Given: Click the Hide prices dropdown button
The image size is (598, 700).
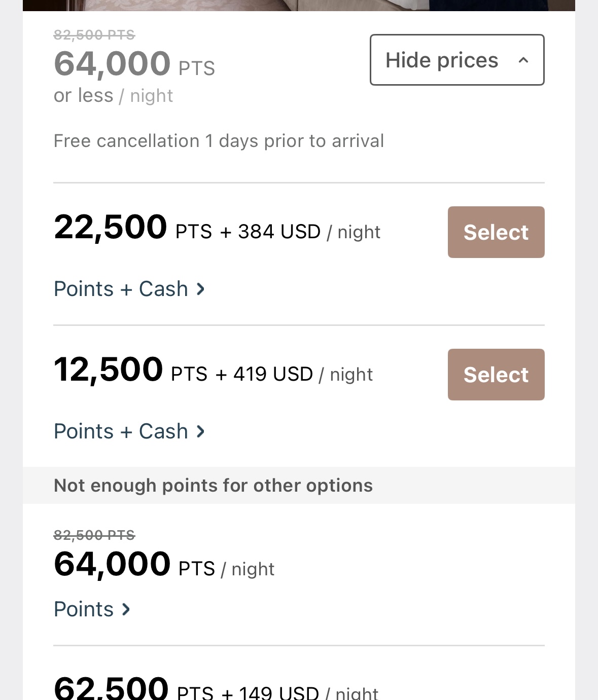Looking at the screenshot, I should point(442,60).
